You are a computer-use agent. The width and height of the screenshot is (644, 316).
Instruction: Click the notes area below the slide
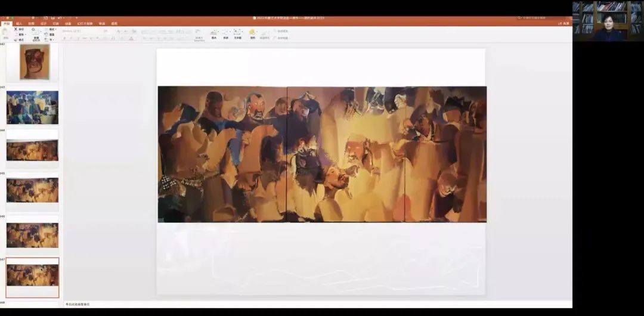pos(317,304)
